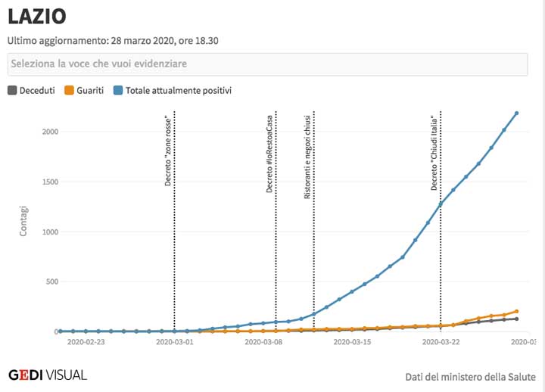Click the last blue data point

(516, 114)
